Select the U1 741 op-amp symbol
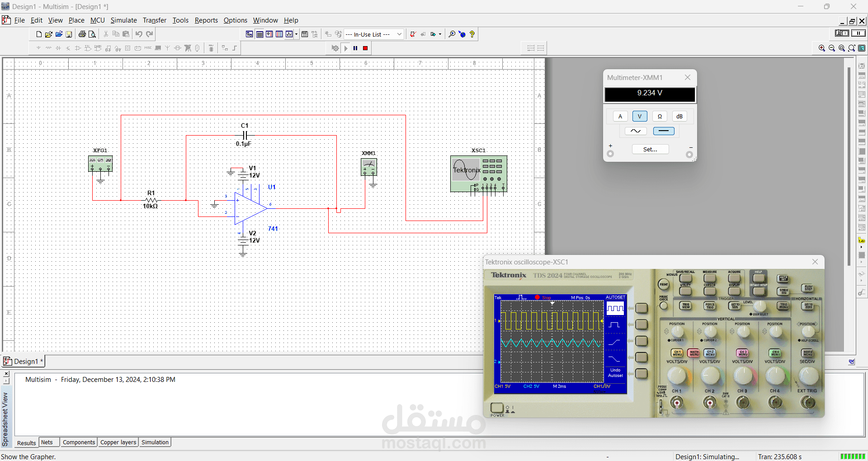 point(250,208)
